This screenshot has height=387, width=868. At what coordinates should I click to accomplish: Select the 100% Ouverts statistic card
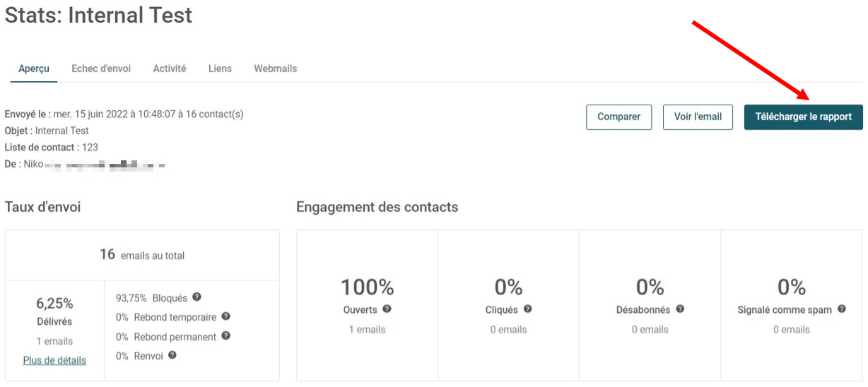point(368,305)
